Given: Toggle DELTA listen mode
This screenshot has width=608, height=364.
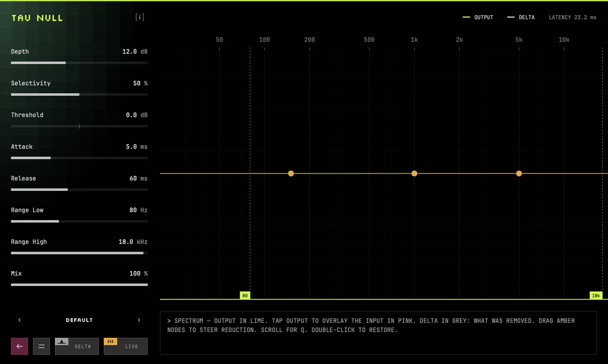Looking at the screenshot, I should click(77, 346).
